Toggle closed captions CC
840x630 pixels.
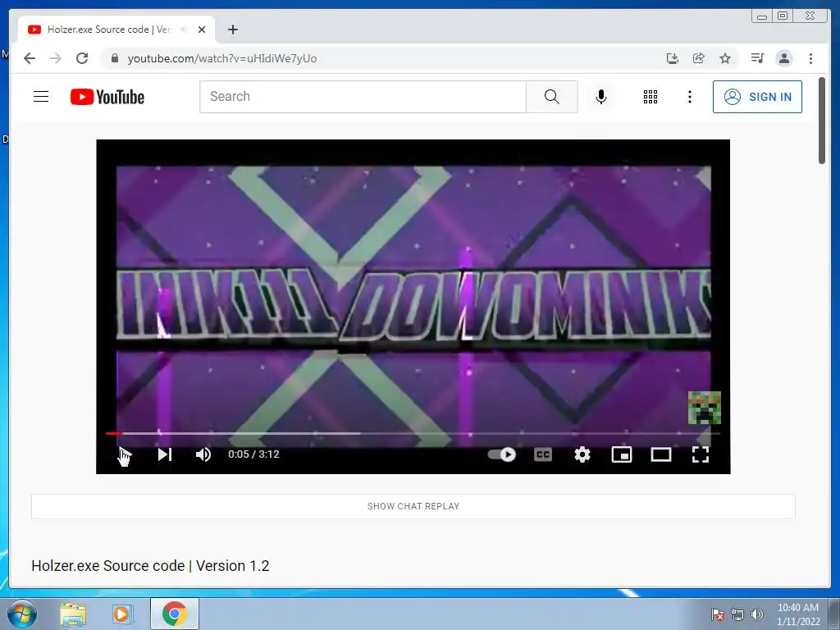pyautogui.click(x=543, y=454)
